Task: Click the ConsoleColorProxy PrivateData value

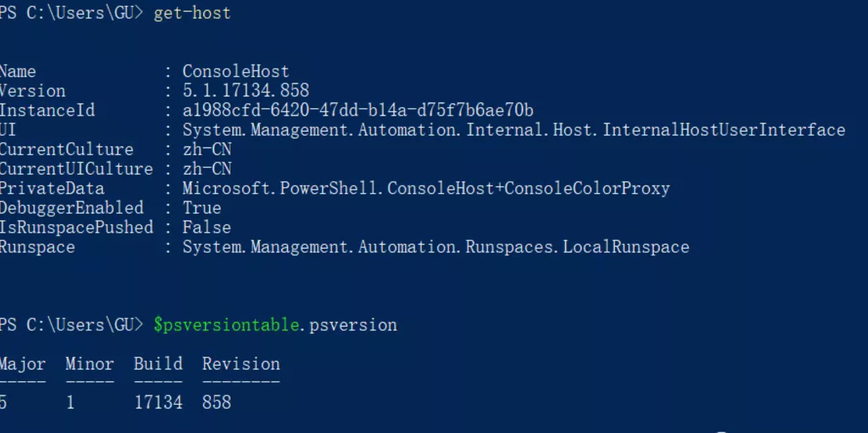Action: [x=426, y=189]
